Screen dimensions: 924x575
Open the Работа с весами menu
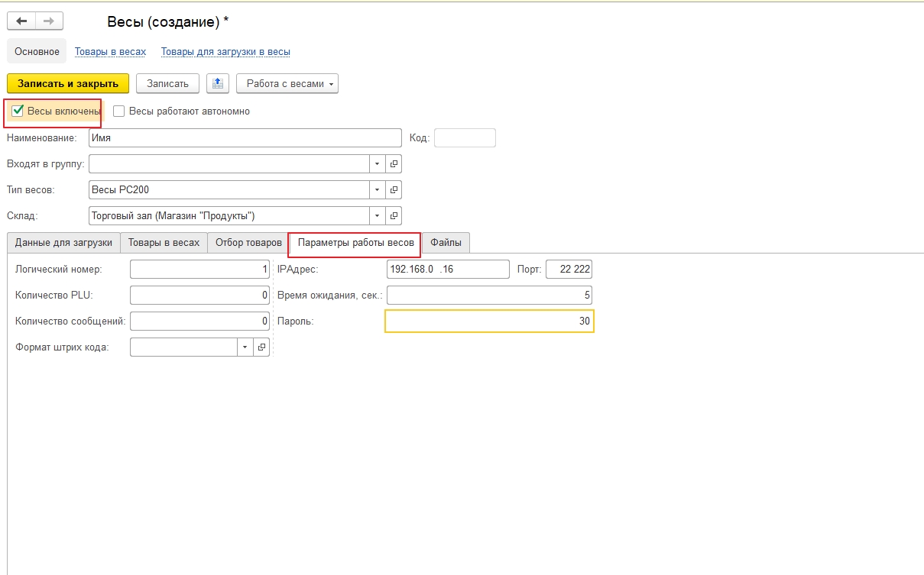point(287,83)
